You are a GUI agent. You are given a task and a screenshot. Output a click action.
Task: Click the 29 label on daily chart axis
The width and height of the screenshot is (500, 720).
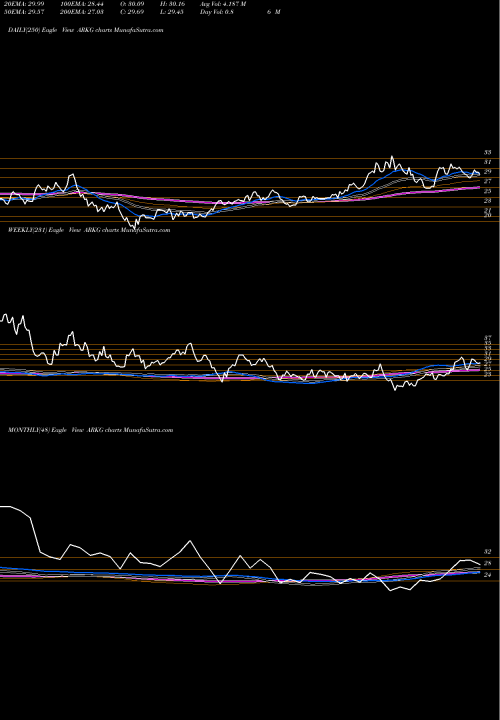[x=487, y=172]
